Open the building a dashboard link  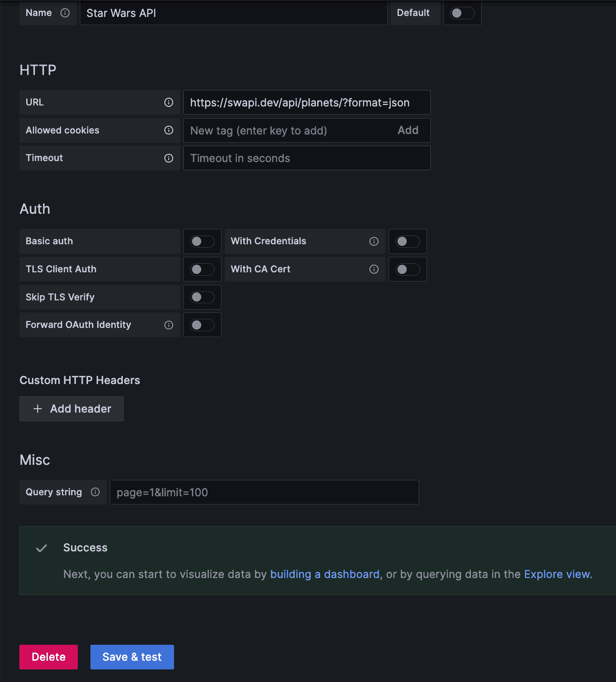click(x=325, y=574)
